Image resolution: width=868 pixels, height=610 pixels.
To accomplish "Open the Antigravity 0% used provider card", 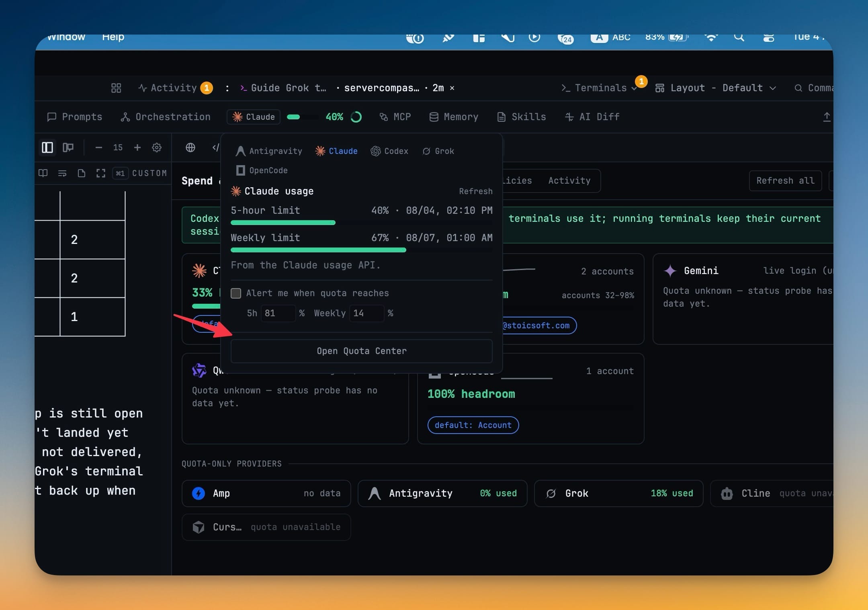I will [442, 493].
